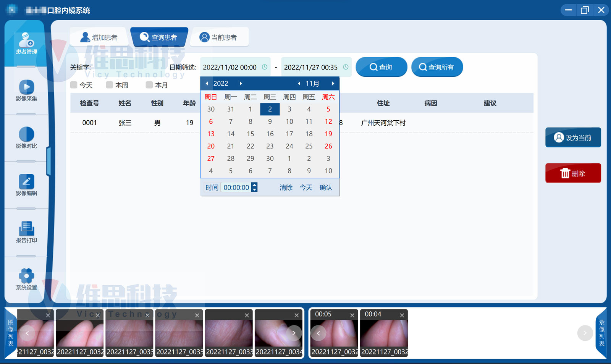Click the clock icon in end date field

pyautogui.click(x=346, y=67)
